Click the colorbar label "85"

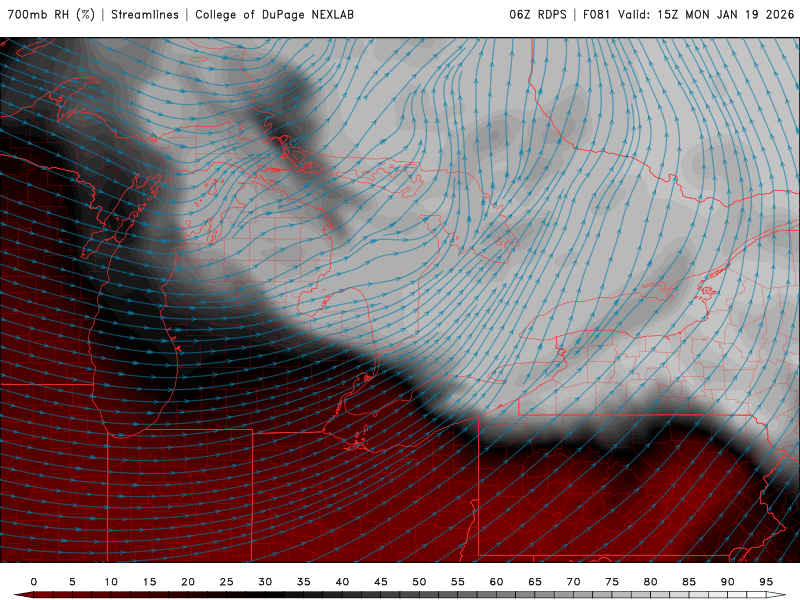pos(689,582)
